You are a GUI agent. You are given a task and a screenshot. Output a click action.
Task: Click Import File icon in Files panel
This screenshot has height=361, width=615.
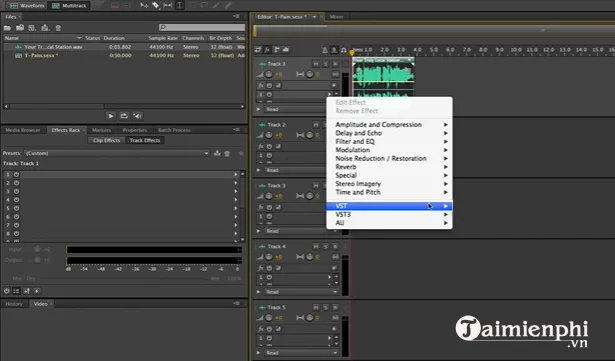click(20, 28)
